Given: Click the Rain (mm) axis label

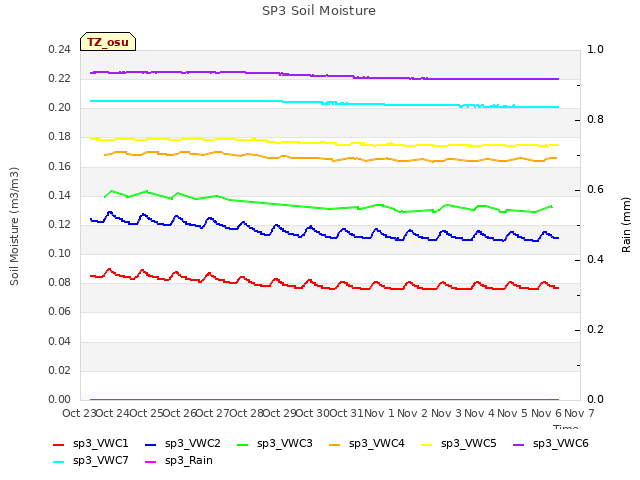Looking at the screenshot, I should click(626, 225).
